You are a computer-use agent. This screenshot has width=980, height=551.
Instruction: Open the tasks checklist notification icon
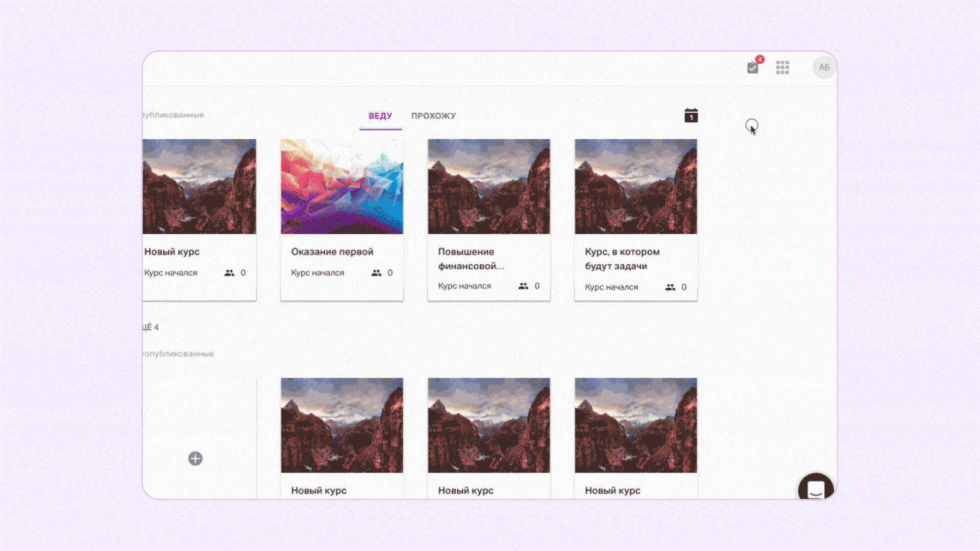pos(752,68)
